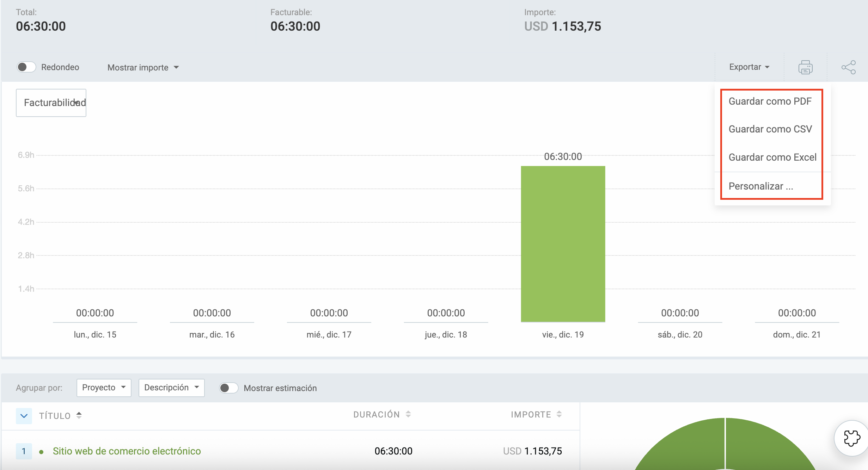Turn on Mostrar estimación
The height and width of the screenshot is (470, 868).
tap(229, 388)
